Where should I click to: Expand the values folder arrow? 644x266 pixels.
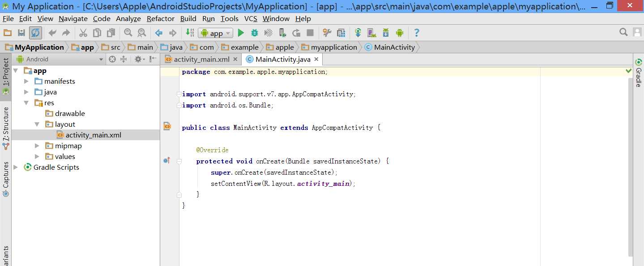point(37,157)
